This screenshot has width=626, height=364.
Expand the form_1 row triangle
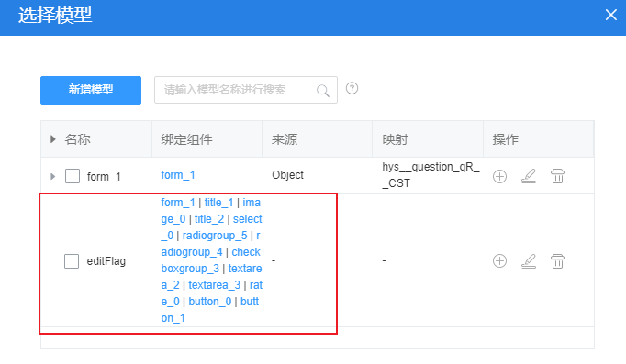[x=52, y=176]
